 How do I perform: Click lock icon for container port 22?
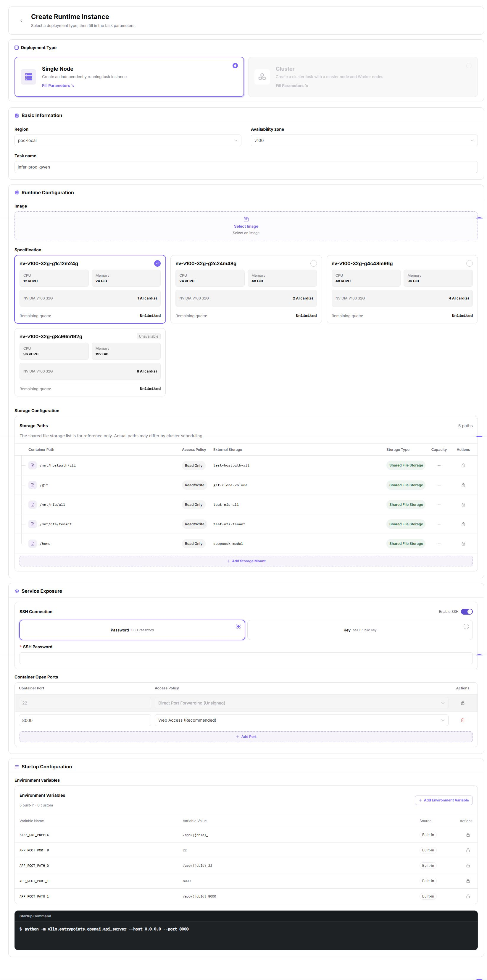[x=463, y=703]
